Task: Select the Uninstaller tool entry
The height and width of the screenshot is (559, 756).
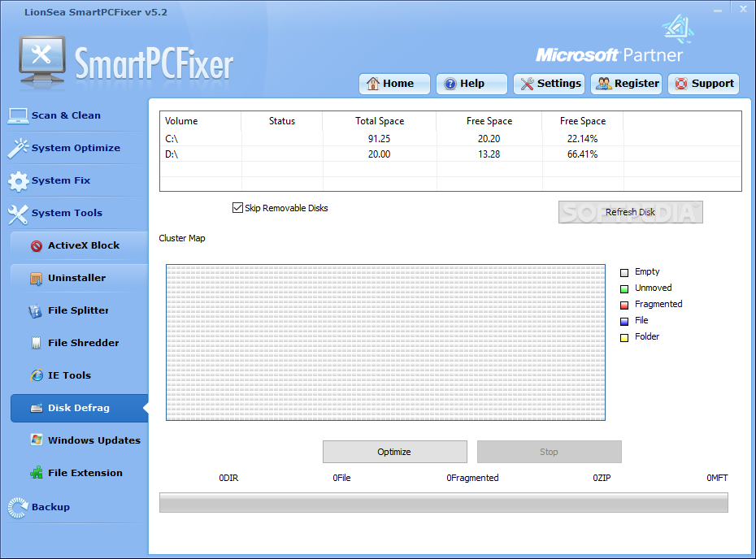Action: click(80, 278)
